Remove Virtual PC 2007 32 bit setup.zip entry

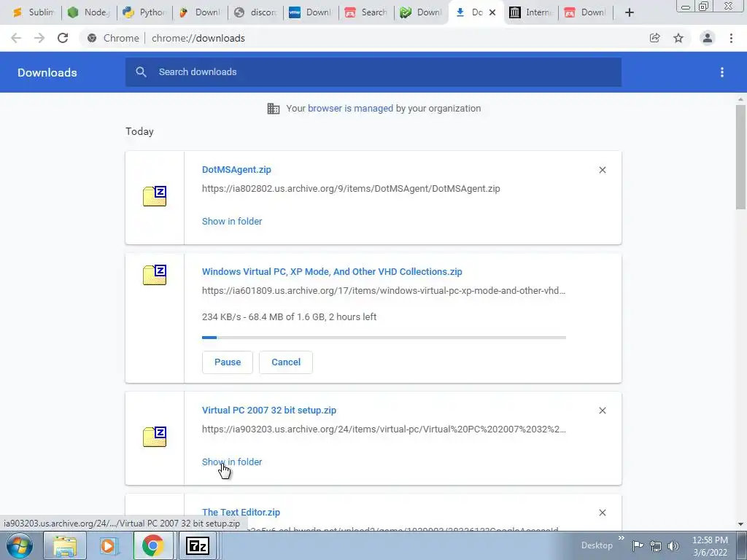(603, 411)
